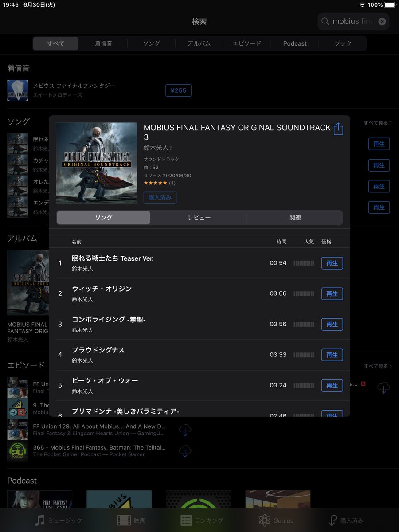The height and width of the screenshot is (532, 399).
Task: Open the 購入済み tab icon
Action: [x=332, y=520]
